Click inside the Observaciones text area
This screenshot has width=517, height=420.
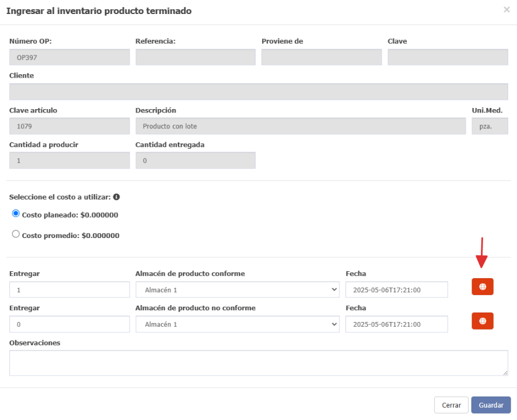pyautogui.click(x=258, y=363)
